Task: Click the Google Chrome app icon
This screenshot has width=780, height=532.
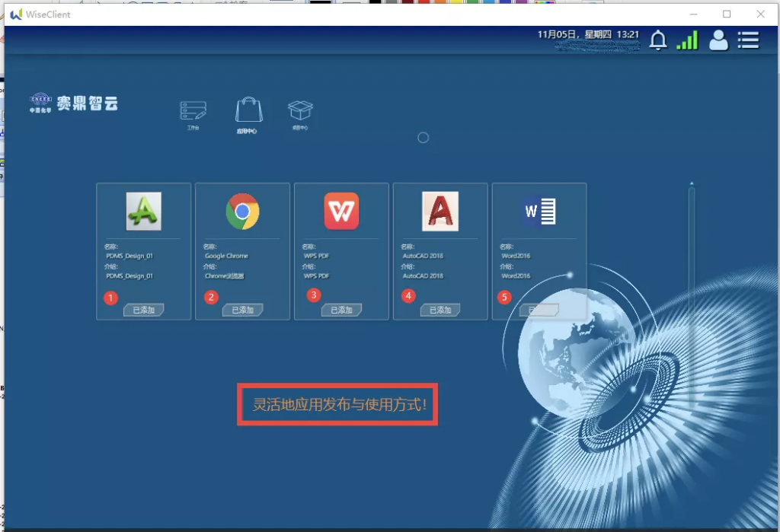Action: coord(242,212)
